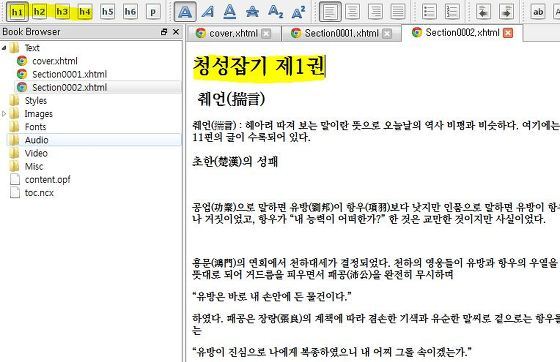Apply Heading 6 style with h6 button
This screenshot has height=362, width=560.
[x=130, y=12]
